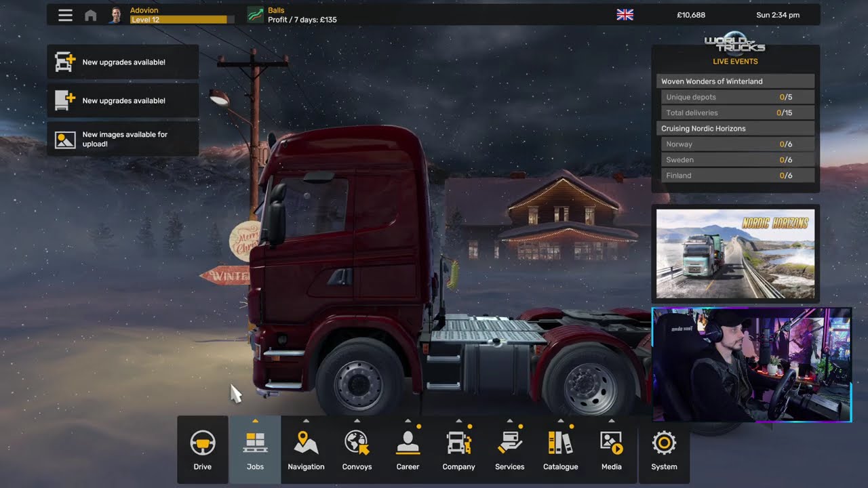This screenshot has height=488, width=868.
Task: Click the Total deliveries progress row
Action: point(738,113)
